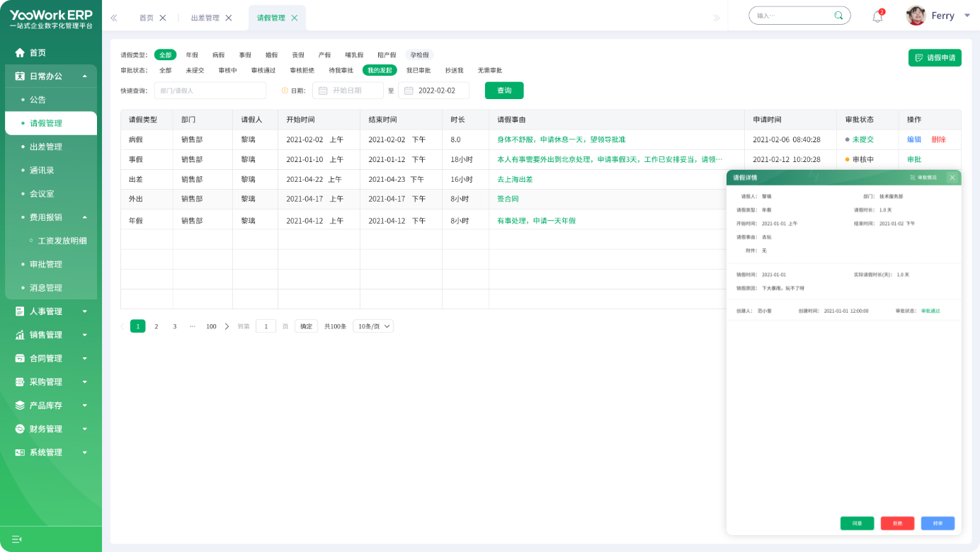
Task: Click the double-right arrow tab scroll icon
Action: pos(716,18)
